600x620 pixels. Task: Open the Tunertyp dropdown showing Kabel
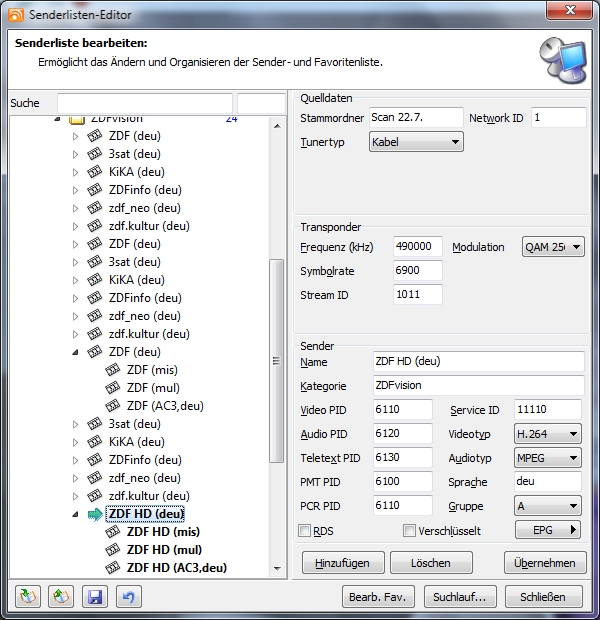[416, 143]
